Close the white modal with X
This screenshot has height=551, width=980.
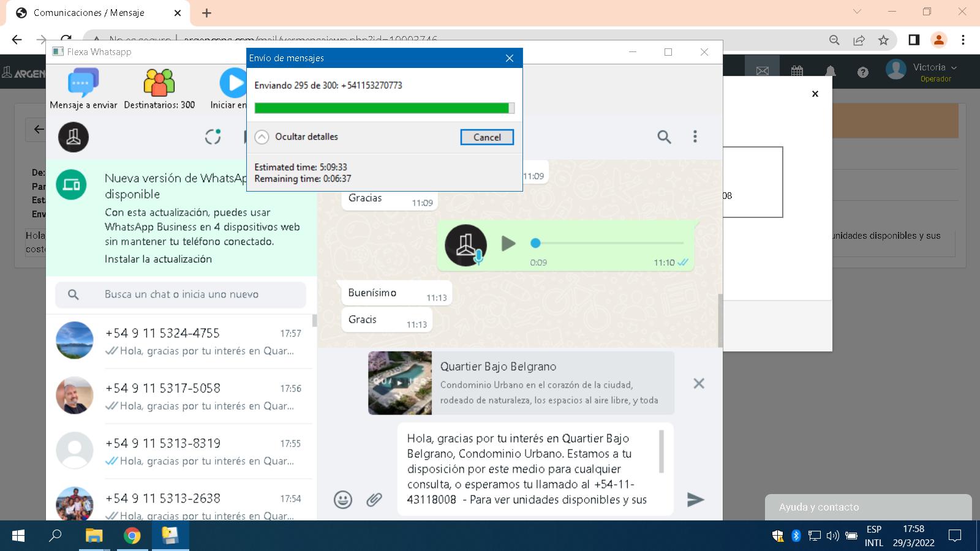[x=815, y=94]
